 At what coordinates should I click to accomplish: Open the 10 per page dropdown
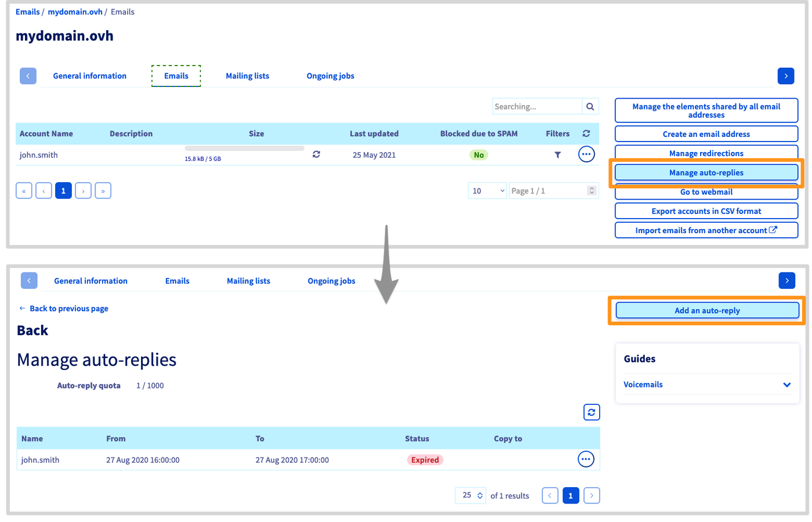pos(488,191)
